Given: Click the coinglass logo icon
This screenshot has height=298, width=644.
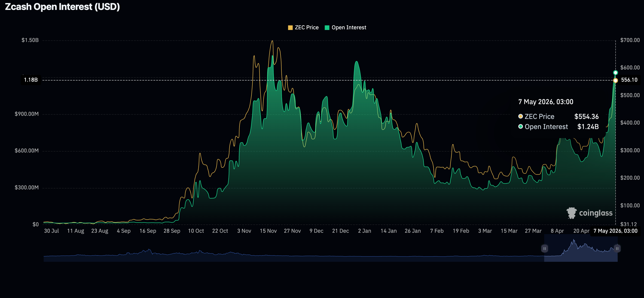Looking at the screenshot, I should (x=571, y=213).
